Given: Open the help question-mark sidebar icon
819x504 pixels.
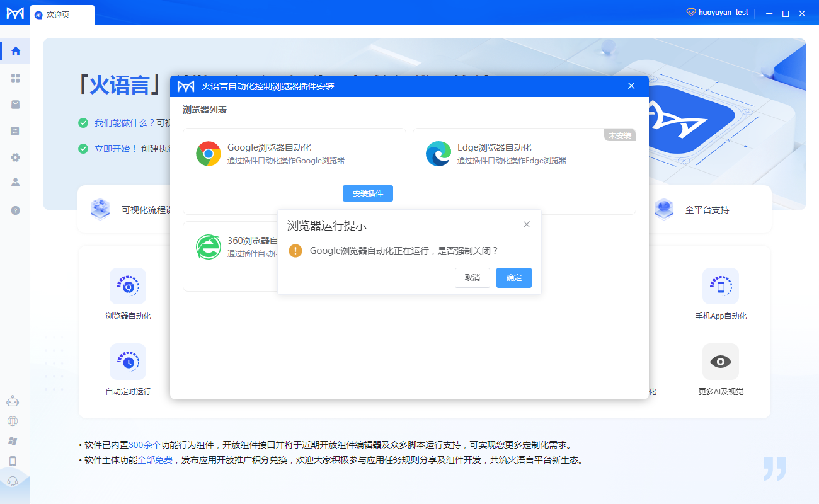Looking at the screenshot, I should click(x=16, y=210).
